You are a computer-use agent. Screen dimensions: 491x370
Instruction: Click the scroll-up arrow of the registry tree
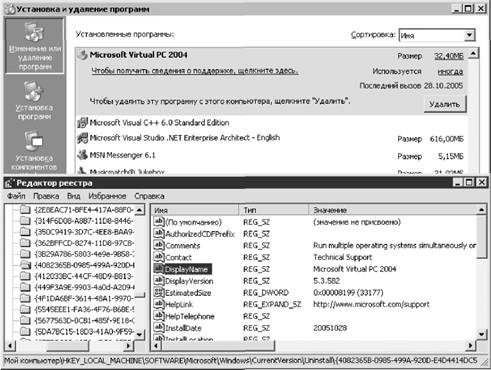pos(140,210)
